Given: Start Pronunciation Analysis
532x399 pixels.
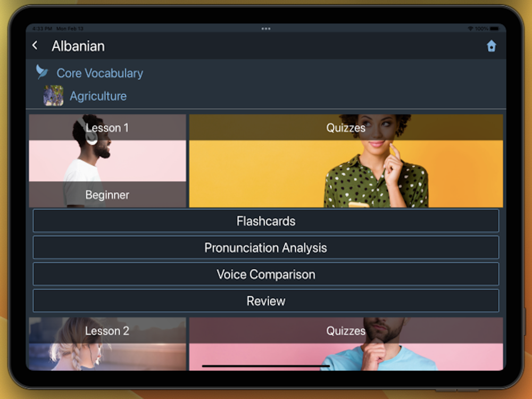Looking at the screenshot, I should 266,248.
